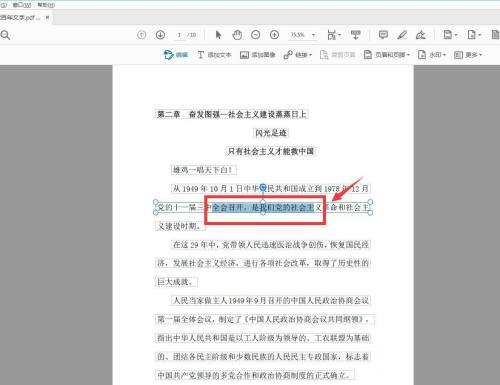Choose the arrow selection tool
500x385 pixels.
(x=218, y=35)
